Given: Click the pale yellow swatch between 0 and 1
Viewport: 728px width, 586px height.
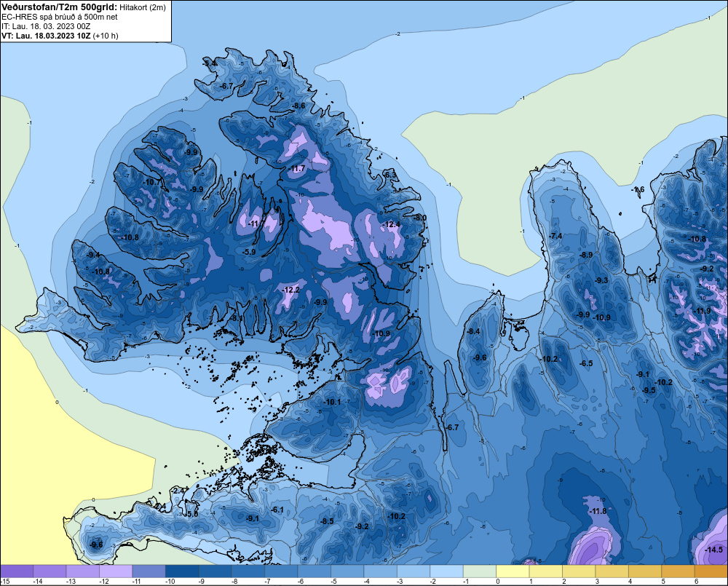Looking at the screenshot, I should point(513,571).
